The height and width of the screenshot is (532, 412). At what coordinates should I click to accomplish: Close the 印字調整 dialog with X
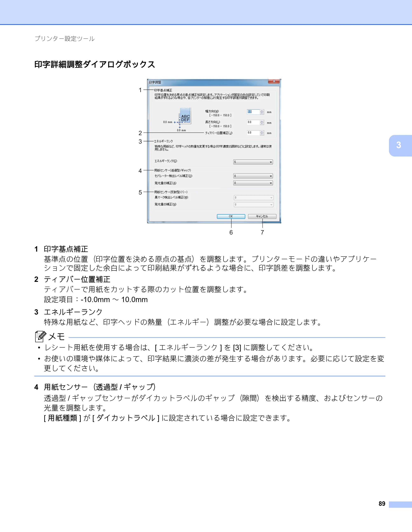tap(274, 81)
